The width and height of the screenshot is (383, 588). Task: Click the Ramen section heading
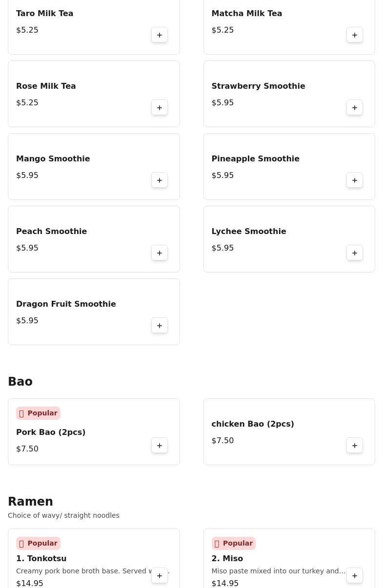(x=30, y=502)
